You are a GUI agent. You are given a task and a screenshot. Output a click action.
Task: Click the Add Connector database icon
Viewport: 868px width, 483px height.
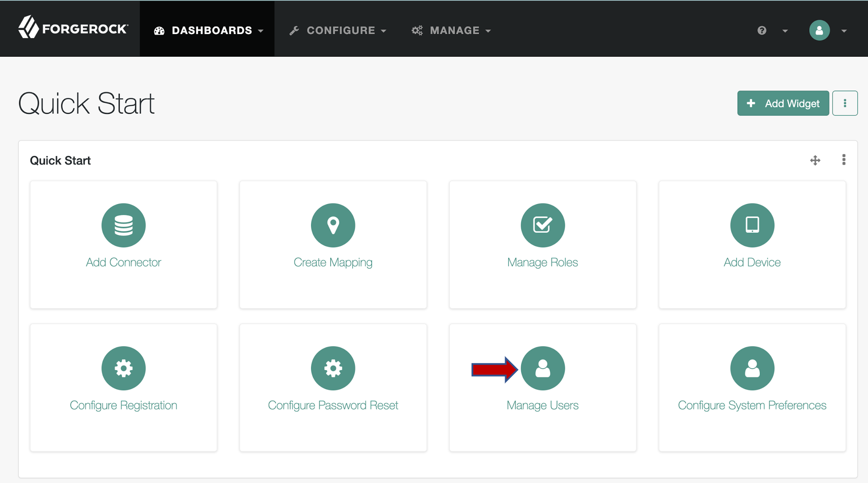pos(123,225)
